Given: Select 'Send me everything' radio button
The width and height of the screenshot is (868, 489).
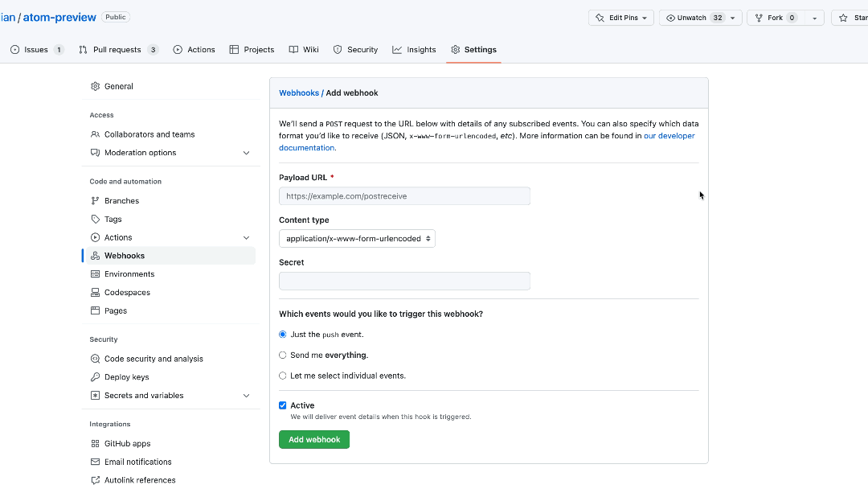Looking at the screenshot, I should point(283,355).
